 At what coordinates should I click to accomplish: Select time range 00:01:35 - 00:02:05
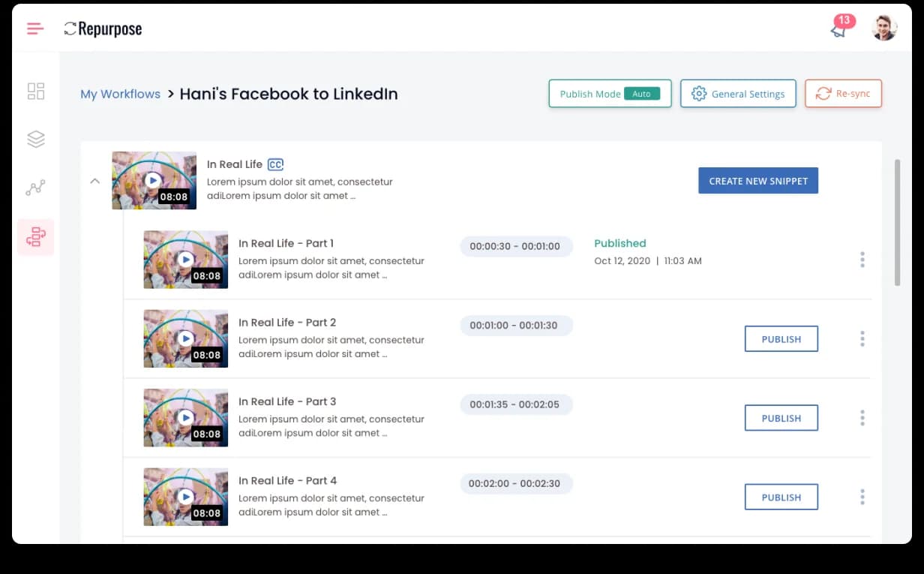tap(516, 404)
